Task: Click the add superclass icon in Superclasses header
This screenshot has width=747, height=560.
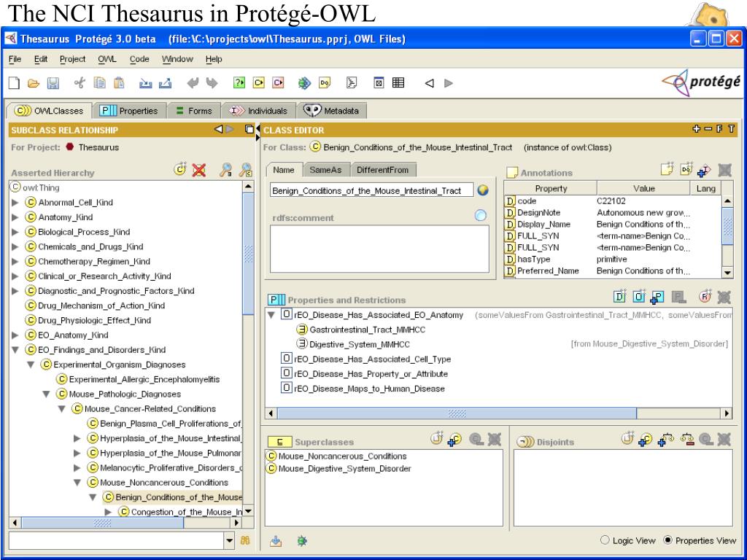Action: (455, 440)
